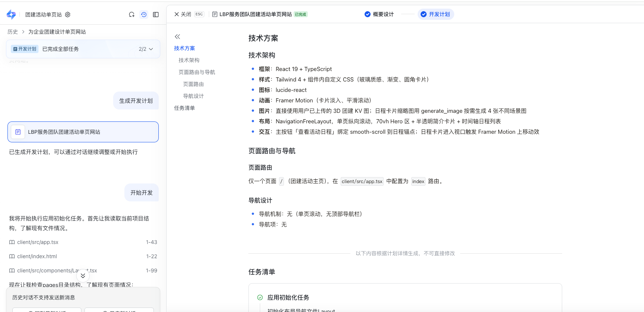The image size is (644, 312).
Task: Click the 应用初始化任务 completed check icon
Action: coord(260,297)
